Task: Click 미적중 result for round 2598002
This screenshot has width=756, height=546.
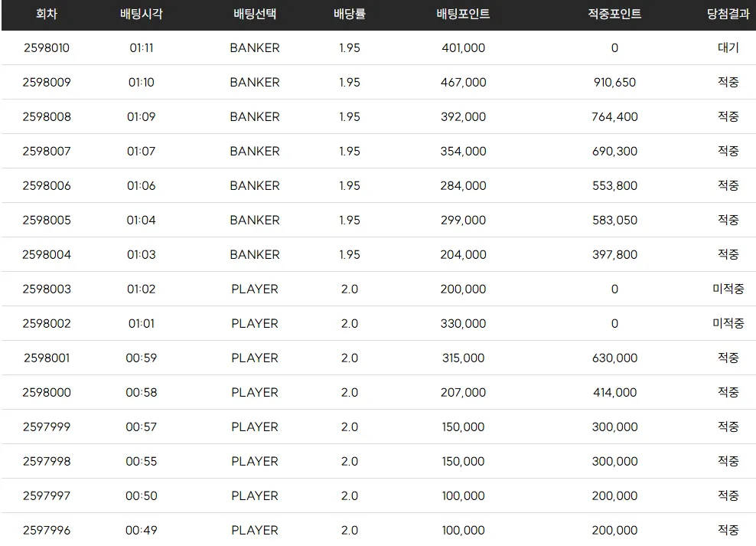Action: (x=728, y=323)
